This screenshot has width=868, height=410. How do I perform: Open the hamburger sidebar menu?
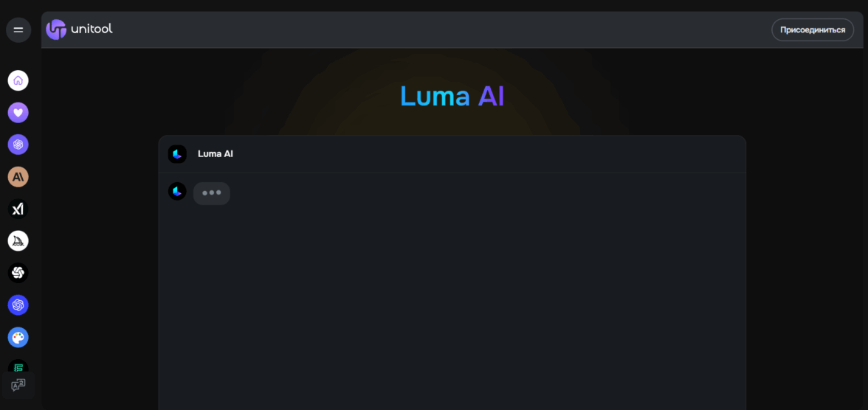pyautogui.click(x=18, y=30)
